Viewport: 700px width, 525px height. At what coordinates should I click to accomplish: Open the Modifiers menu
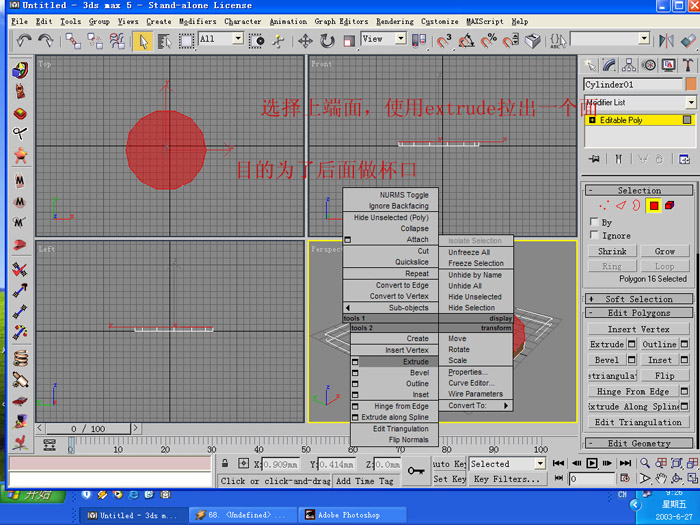(x=197, y=21)
